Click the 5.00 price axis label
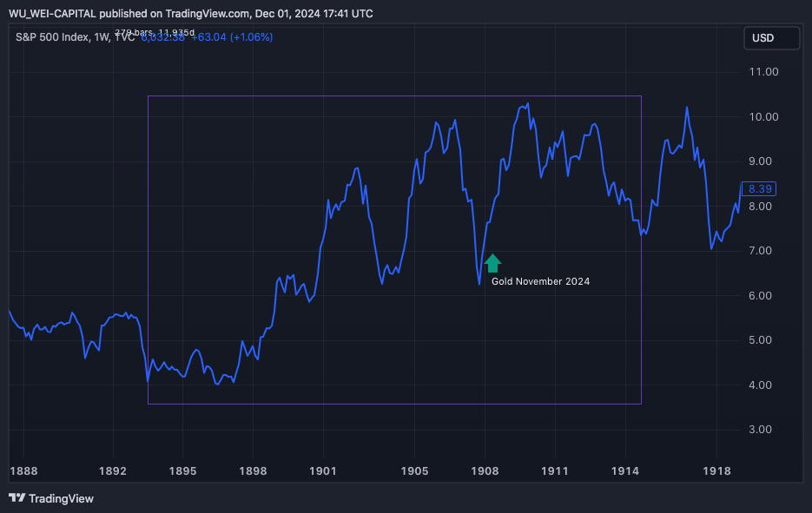 [x=760, y=340]
